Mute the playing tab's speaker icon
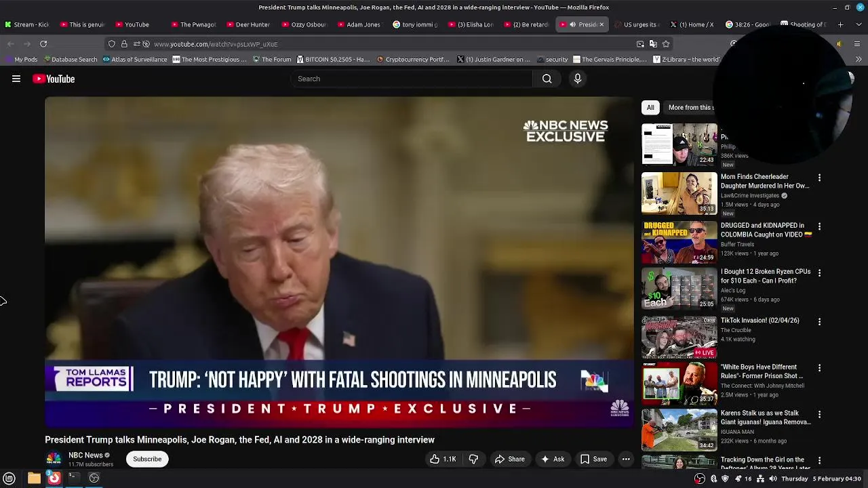The image size is (868, 488). click(572, 24)
